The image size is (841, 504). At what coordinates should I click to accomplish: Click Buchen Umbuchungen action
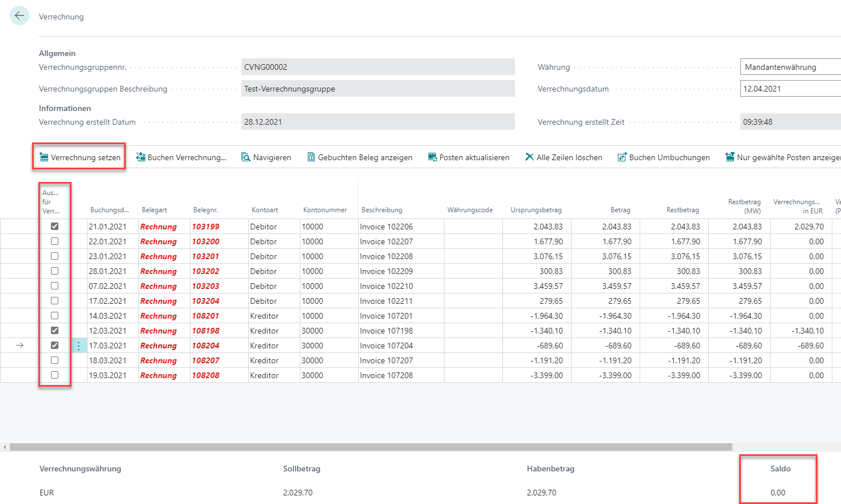(x=664, y=157)
